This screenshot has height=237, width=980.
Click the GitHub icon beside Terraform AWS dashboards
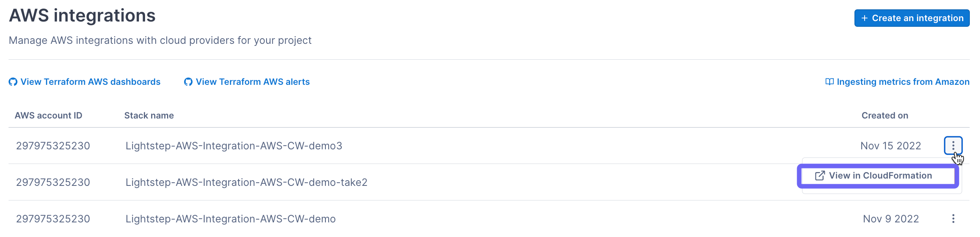click(x=13, y=82)
